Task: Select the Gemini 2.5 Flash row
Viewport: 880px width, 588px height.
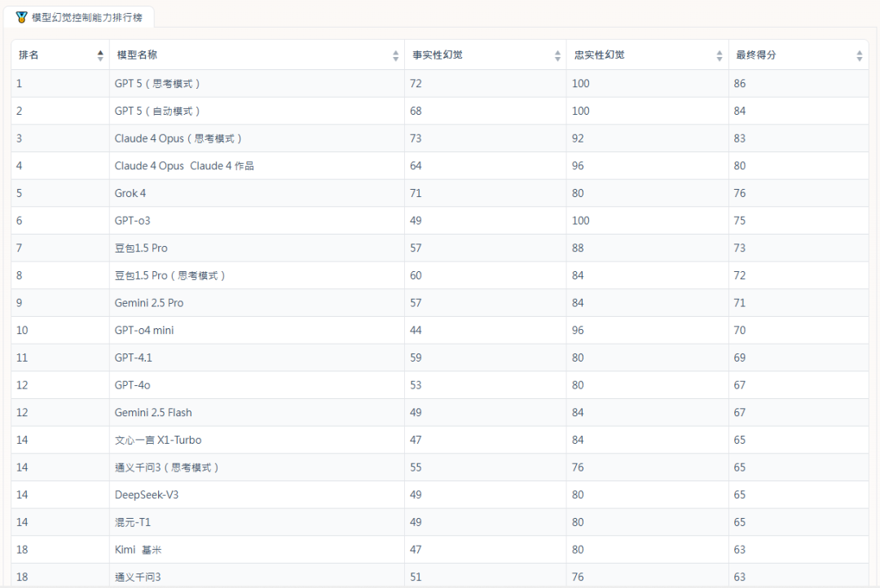Action: coord(153,413)
